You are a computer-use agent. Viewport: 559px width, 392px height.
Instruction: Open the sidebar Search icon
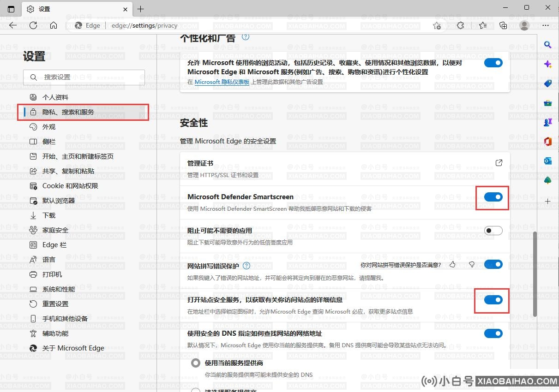548,45
